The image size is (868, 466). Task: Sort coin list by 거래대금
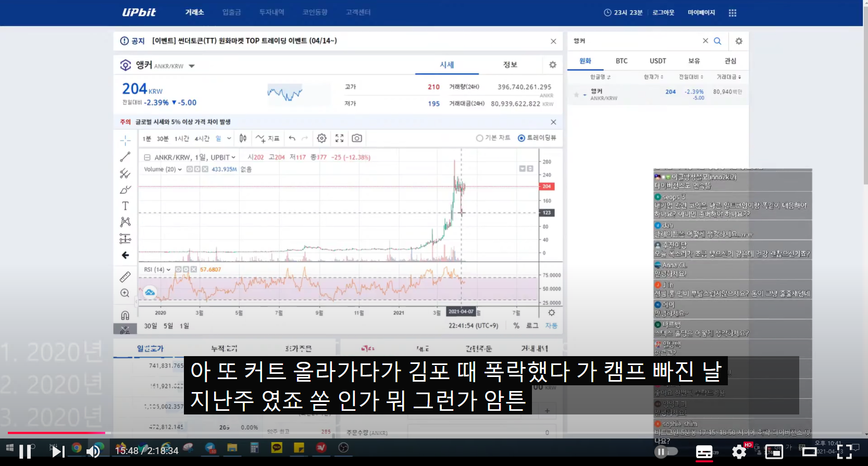tap(729, 77)
